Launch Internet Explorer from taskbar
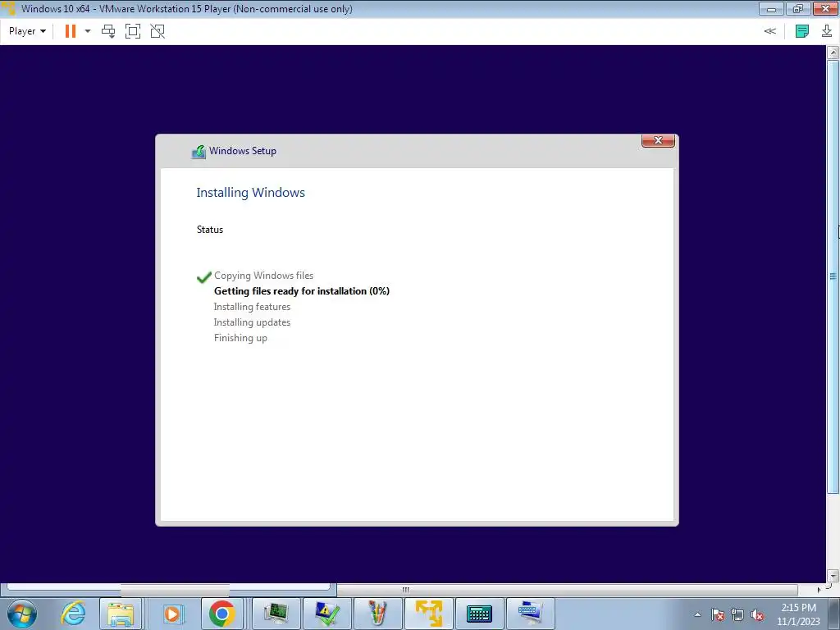This screenshot has height=630, width=840. click(73, 614)
